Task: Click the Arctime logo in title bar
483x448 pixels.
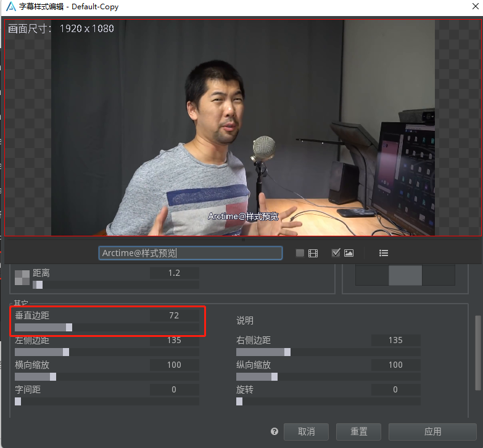Action: 10,6
